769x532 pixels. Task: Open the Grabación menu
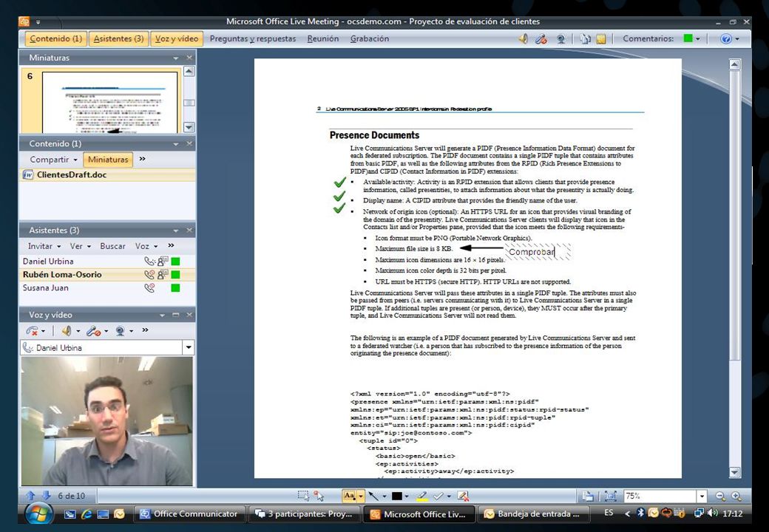click(369, 38)
